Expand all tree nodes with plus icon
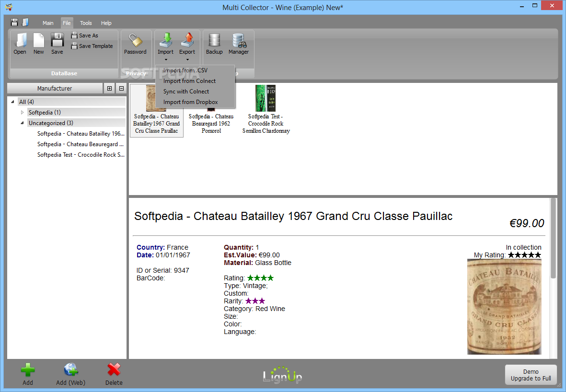This screenshot has width=566, height=392. tap(109, 88)
